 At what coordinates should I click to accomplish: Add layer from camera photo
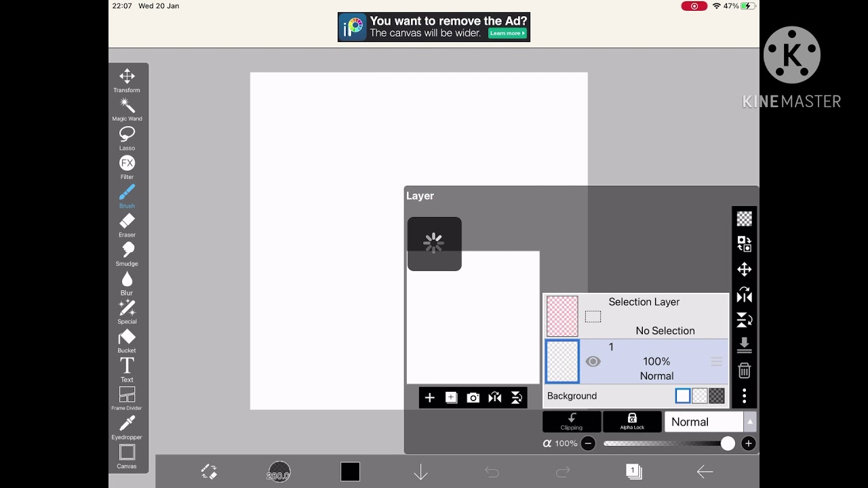(473, 398)
